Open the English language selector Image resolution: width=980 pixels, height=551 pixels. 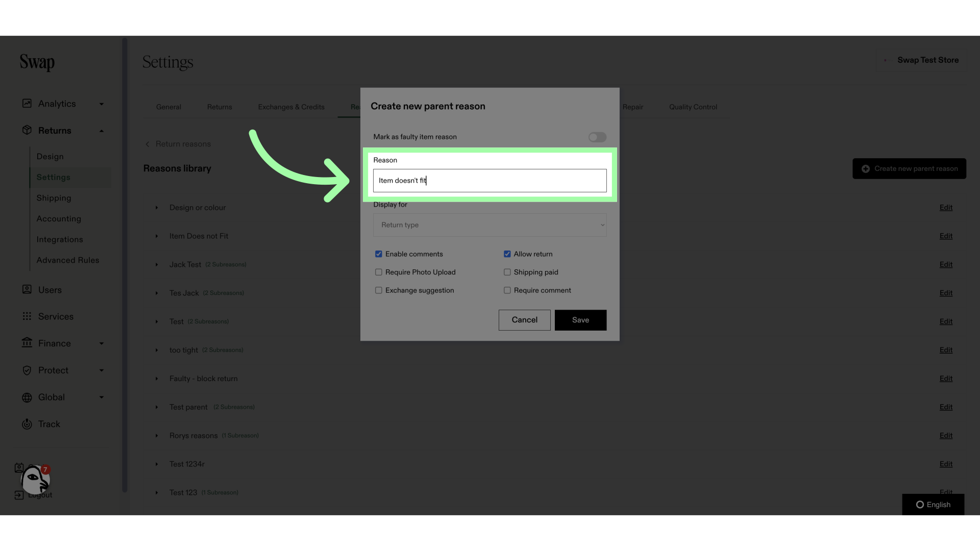click(933, 505)
